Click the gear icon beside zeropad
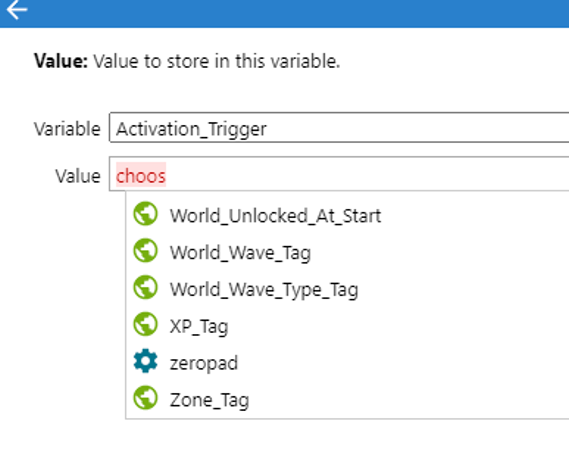This screenshot has height=472, width=569. 146,361
